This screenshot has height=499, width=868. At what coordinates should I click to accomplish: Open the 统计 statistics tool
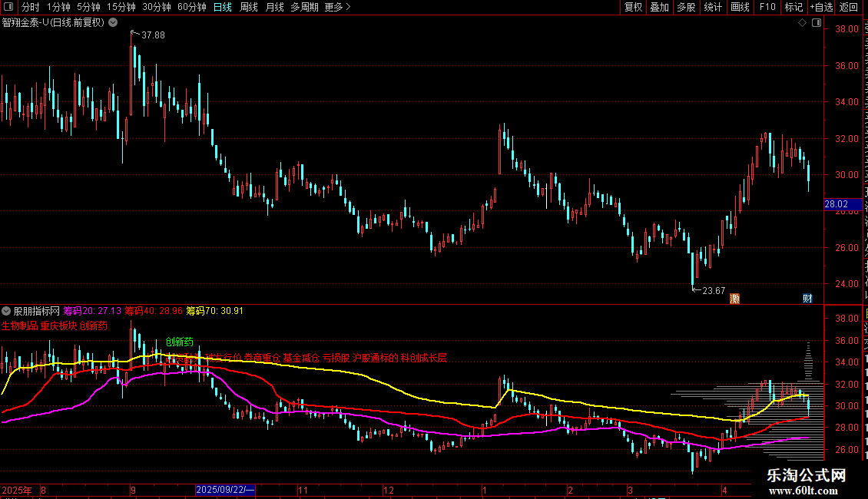pos(713,7)
